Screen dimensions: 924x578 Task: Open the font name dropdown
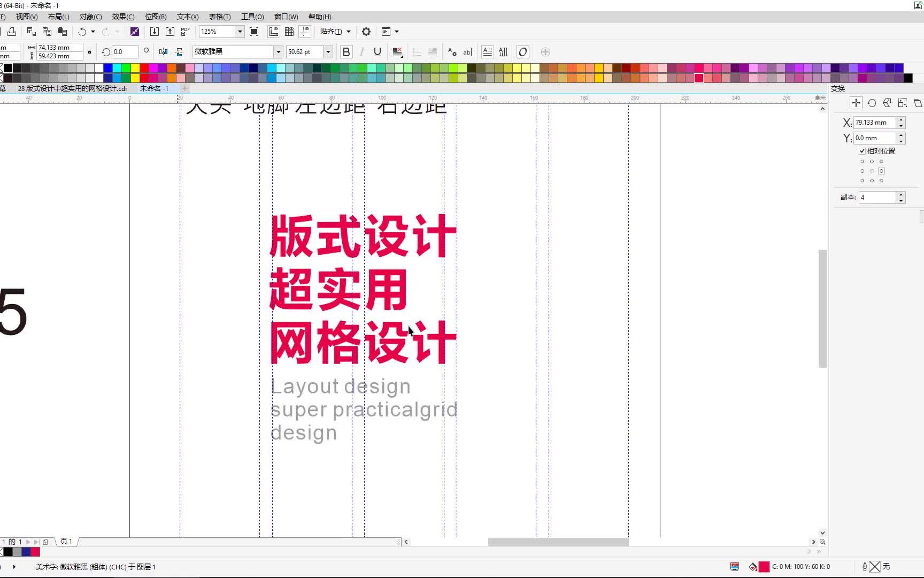coord(278,52)
